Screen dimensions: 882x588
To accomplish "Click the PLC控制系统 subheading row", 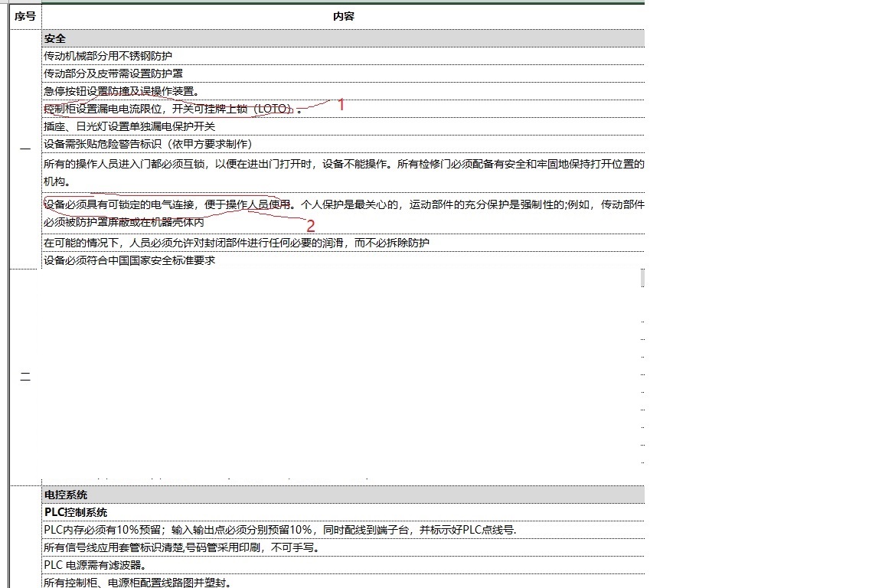I will [x=76, y=512].
